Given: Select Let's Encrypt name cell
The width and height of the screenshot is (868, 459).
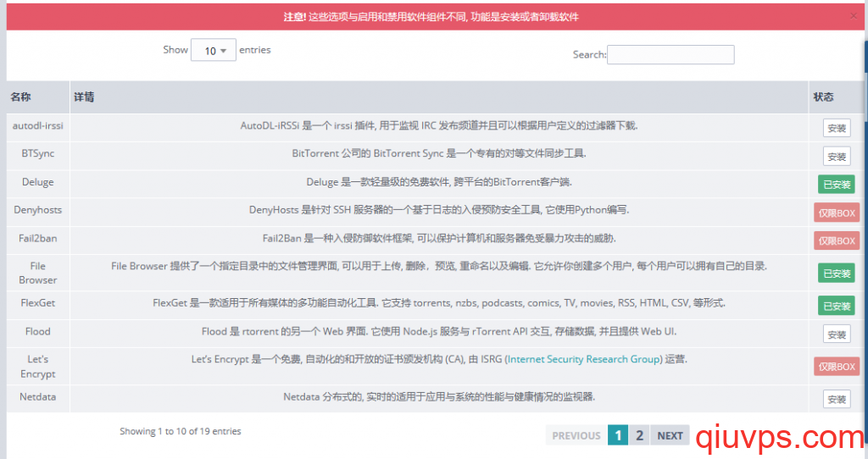Looking at the screenshot, I should tap(37, 366).
